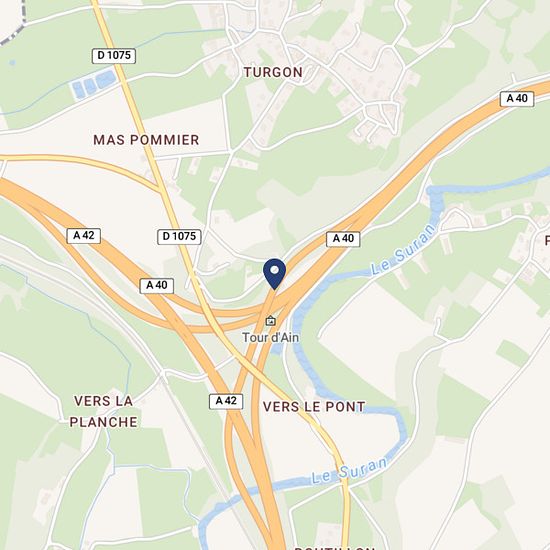Screen dimensions: 550x550
Task: Select the Le Suran label on the southern river bend
Action: point(349,470)
